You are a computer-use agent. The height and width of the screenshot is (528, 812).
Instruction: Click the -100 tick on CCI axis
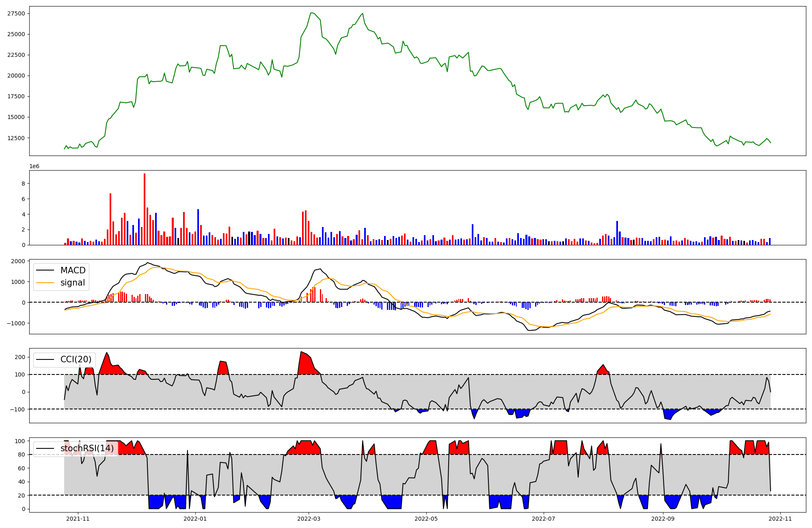(x=17, y=409)
